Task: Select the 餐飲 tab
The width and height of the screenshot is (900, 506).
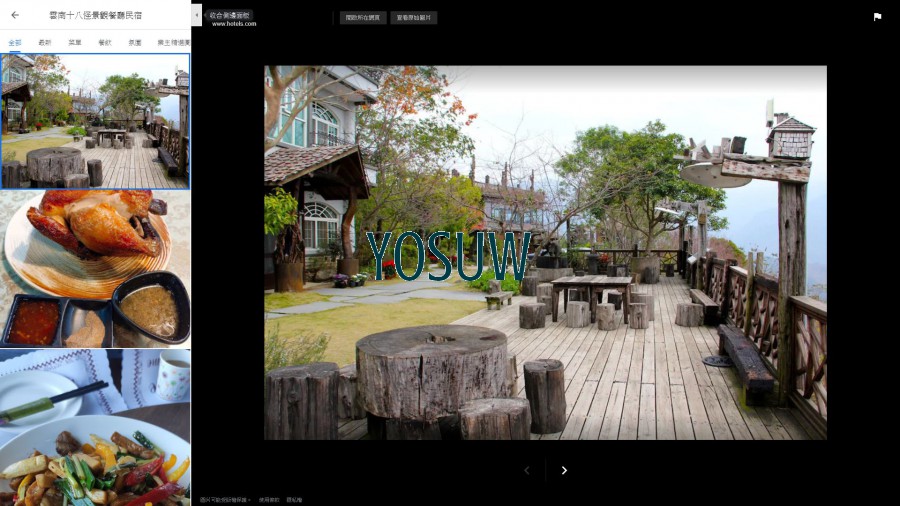Action: coord(105,43)
